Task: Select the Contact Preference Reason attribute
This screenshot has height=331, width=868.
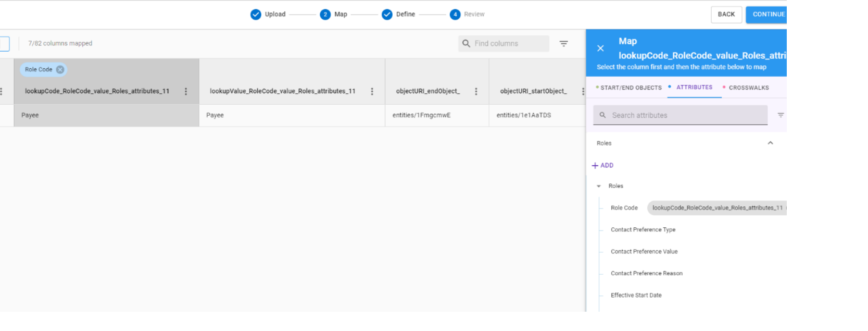Action: pos(647,274)
